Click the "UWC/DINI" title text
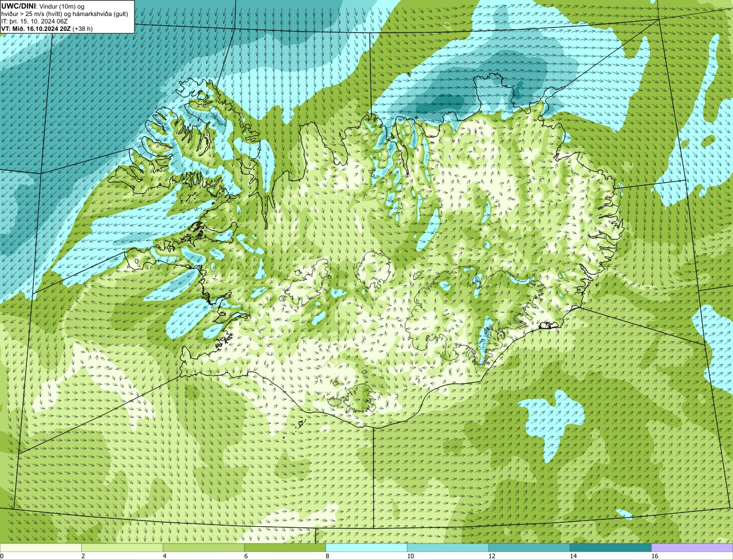733x560 pixels. [x=19, y=6]
